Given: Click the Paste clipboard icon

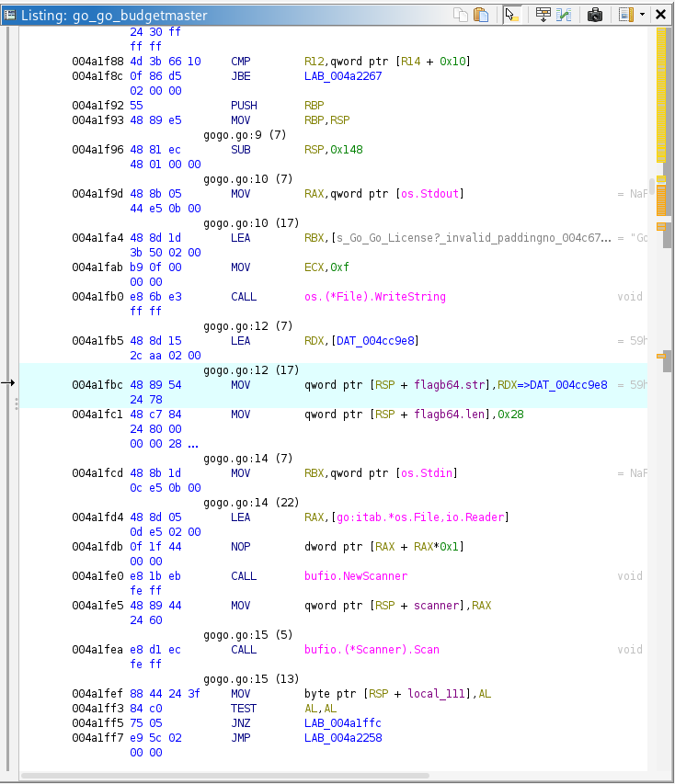Looking at the screenshot, I should point(481,15).
